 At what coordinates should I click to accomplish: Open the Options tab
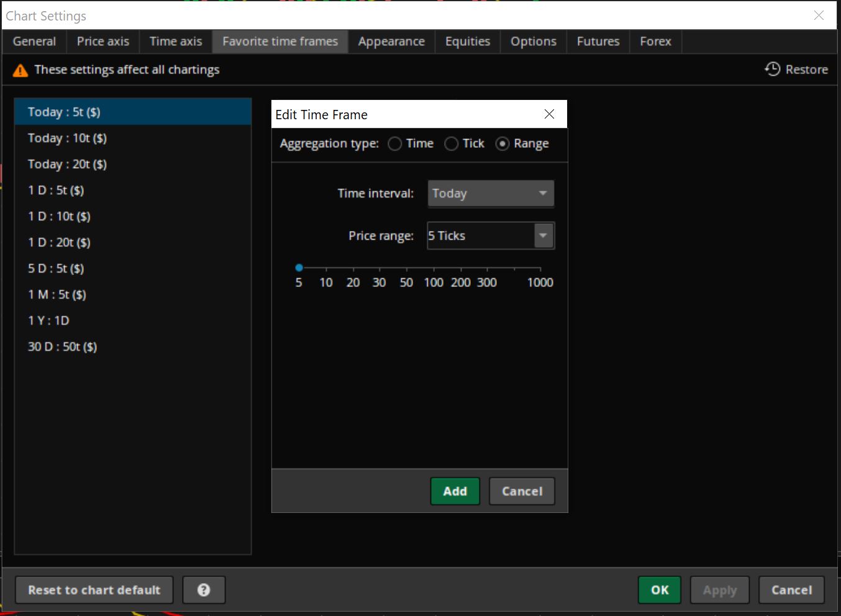[534, 42]
